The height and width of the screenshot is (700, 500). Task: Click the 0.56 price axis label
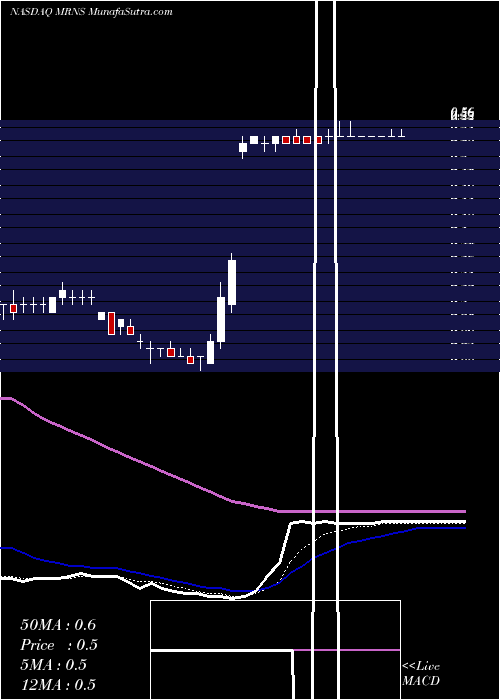pos(462,114)
